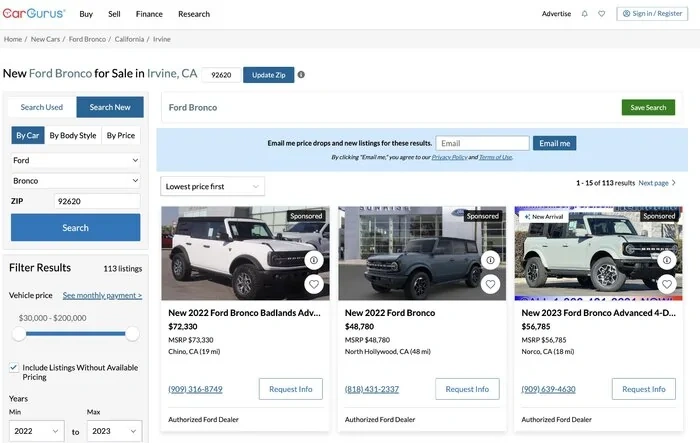Open the Buy menu
This screenshot has height=443, width=700.
[x=86, y=14]
